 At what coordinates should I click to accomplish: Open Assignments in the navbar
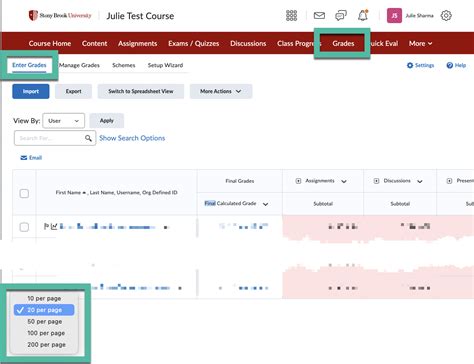[x=137, y=43]
